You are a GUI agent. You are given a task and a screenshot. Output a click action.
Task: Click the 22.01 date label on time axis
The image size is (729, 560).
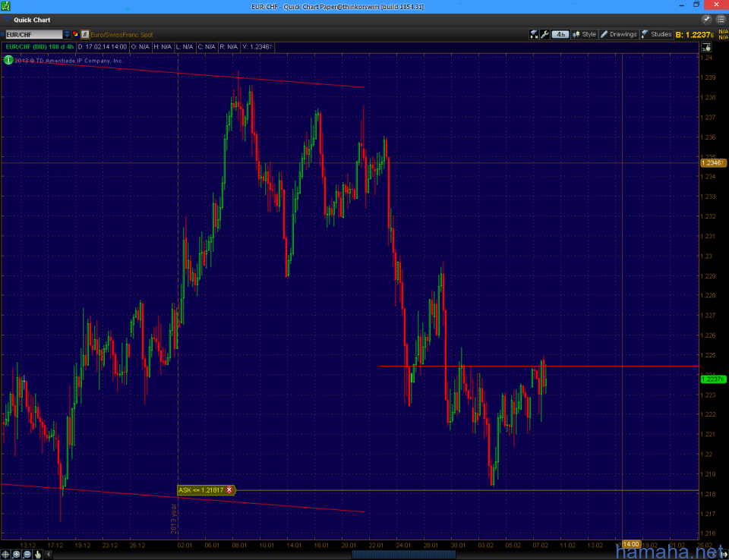coord(376,545)
